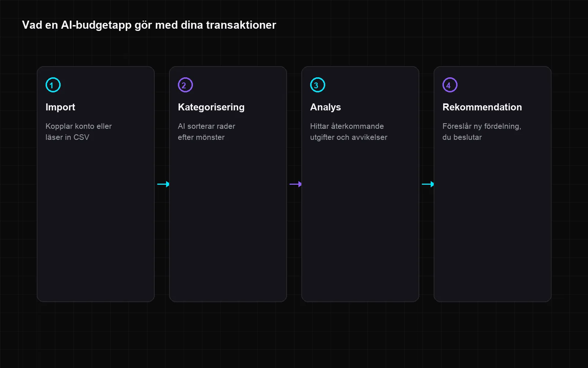Click the step 2 circle icon on Kategorisering card
The height and width of the screenshot is (368, 588).
185,85
